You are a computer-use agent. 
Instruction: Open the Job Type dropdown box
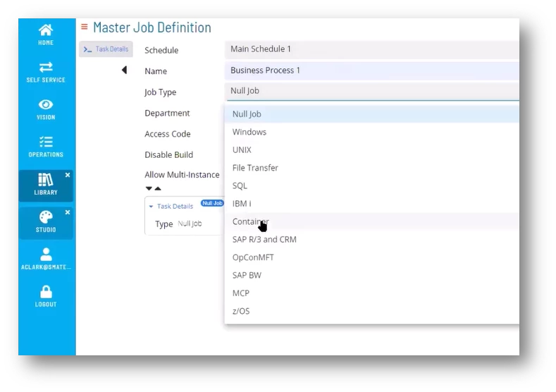(x=372, y=91)
